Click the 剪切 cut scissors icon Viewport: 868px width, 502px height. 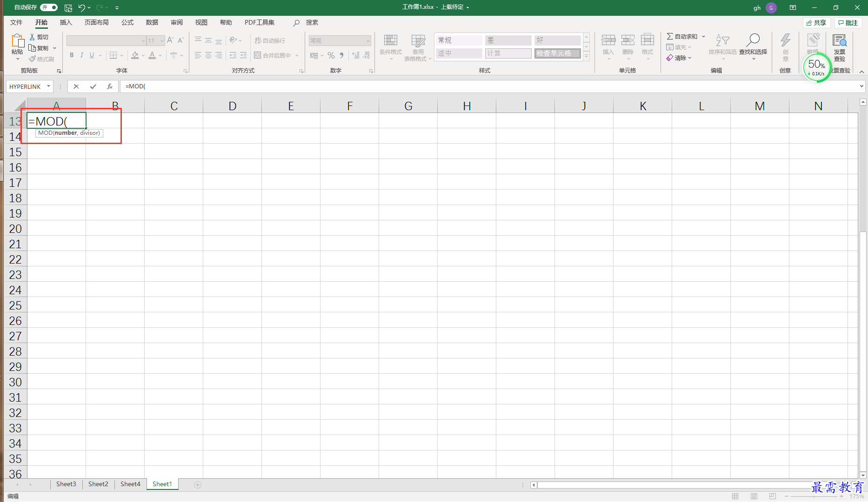click(32, 37)
